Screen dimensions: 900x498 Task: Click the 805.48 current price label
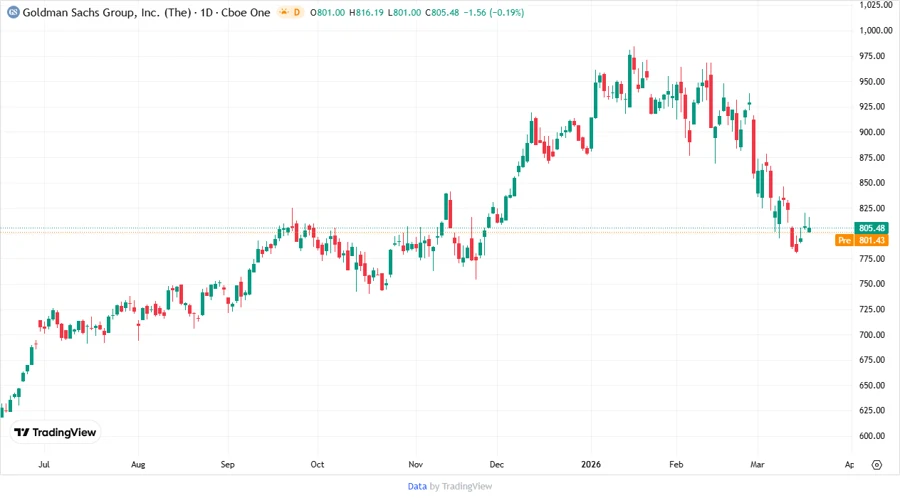tap(871, 228)
